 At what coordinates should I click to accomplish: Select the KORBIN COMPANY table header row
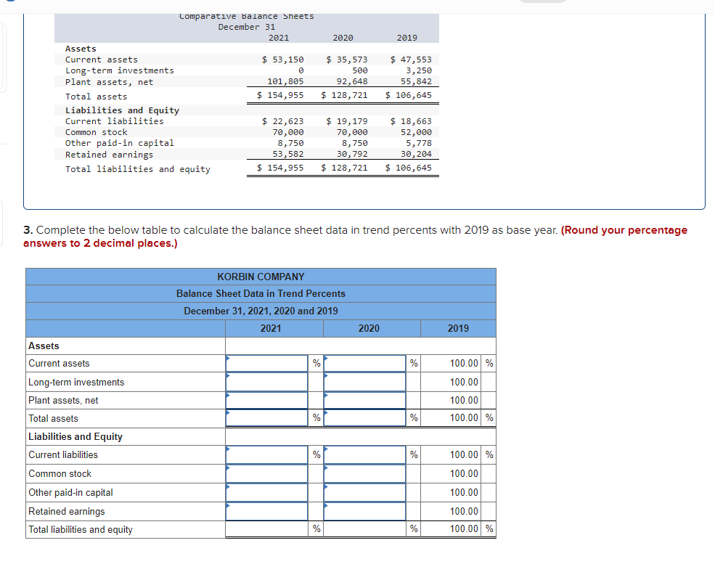(261, 277)
